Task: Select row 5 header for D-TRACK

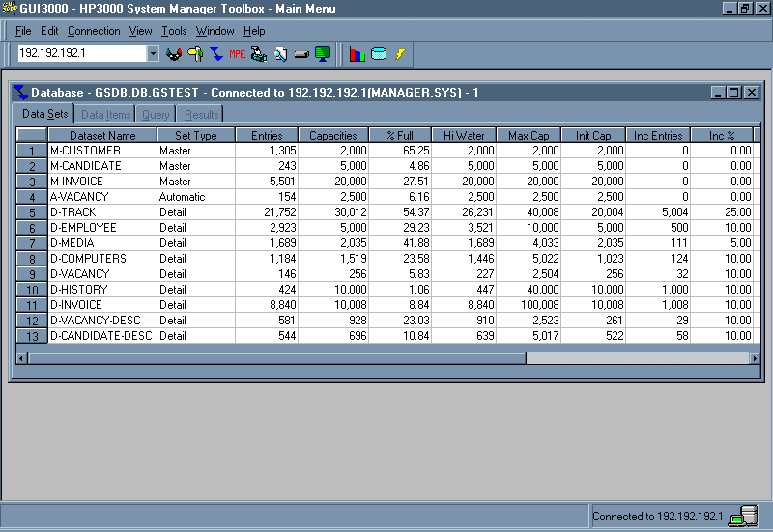Action: pyautogui.click(x=32, y=212)
